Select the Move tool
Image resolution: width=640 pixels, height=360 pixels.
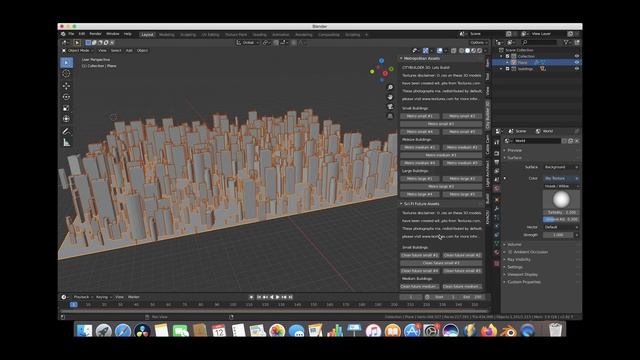(x=66, y=86)
